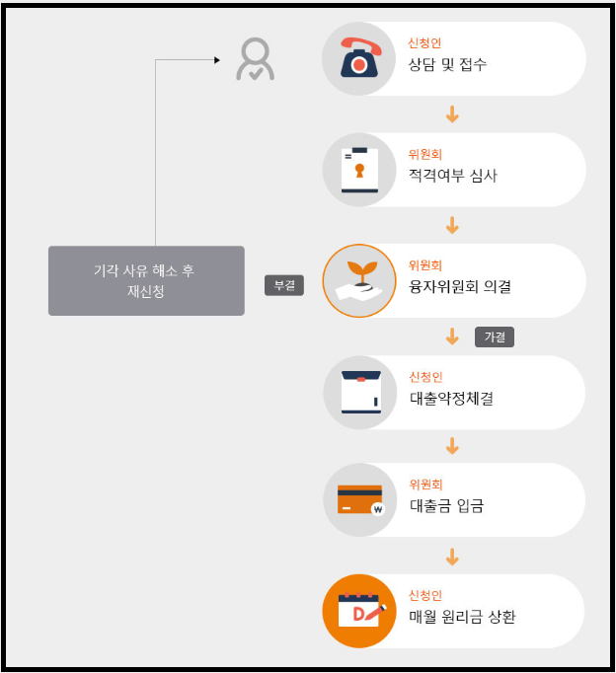Click the loan agreement document box icon
The width and height of the screenshot is (616, 673).
[x=360, y=393]
